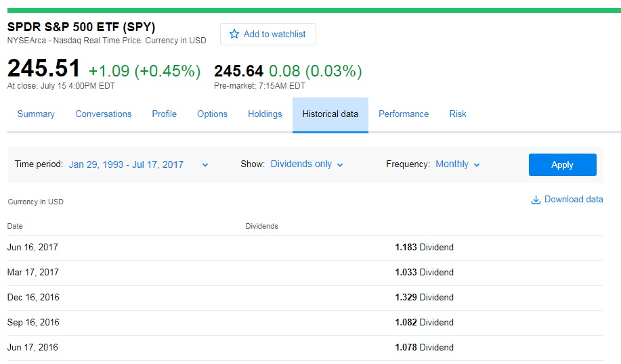Open the Frequency Monthly dropdown
Viewport: 621px width, 364px height.
(458, 164)
